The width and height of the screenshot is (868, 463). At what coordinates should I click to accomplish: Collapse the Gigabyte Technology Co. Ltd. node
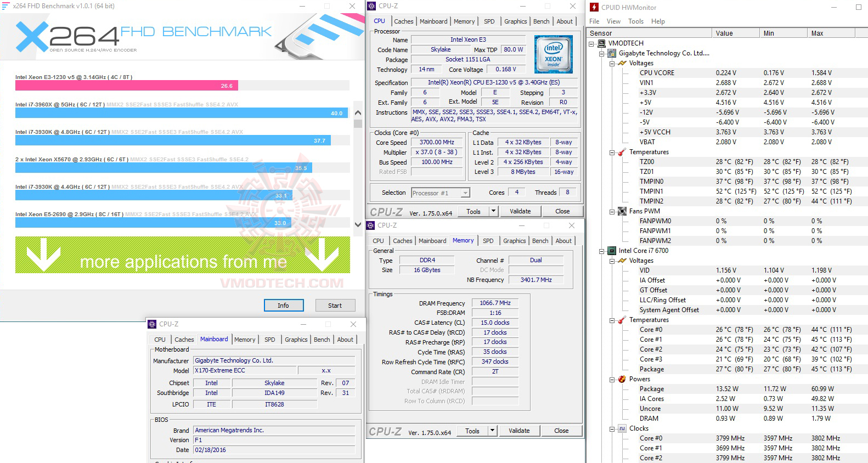602,53
